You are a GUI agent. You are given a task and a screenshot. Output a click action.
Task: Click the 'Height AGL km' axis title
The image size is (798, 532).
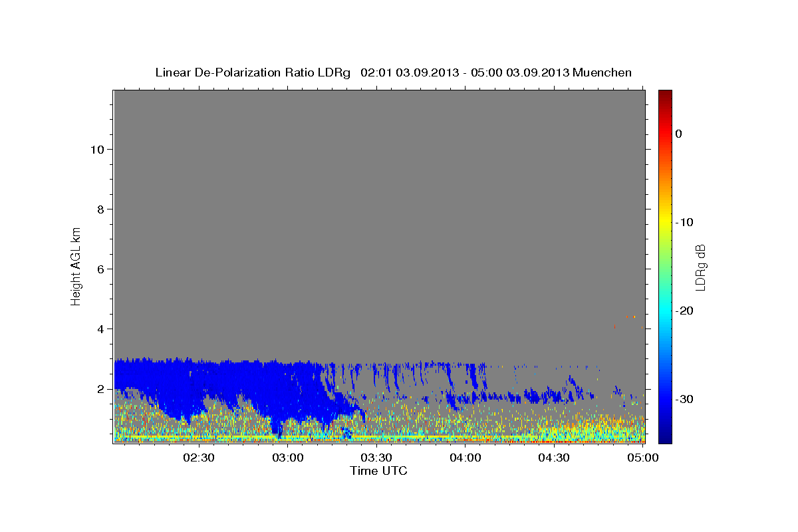click(76, 265)
